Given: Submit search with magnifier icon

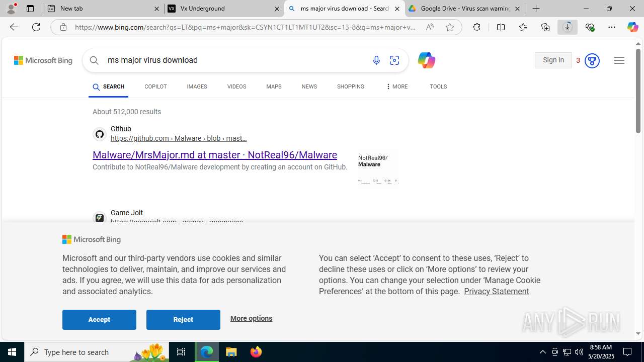Looking at the screenshot, I should coord(94,60).
